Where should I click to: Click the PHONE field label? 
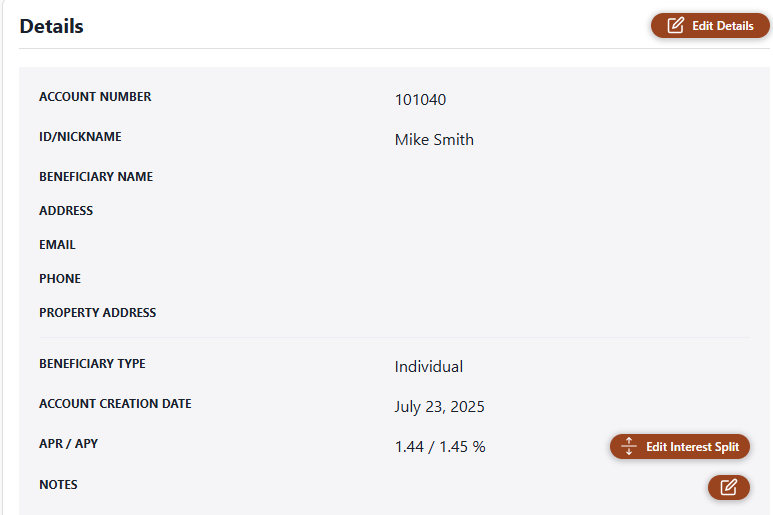coord(60,278)
